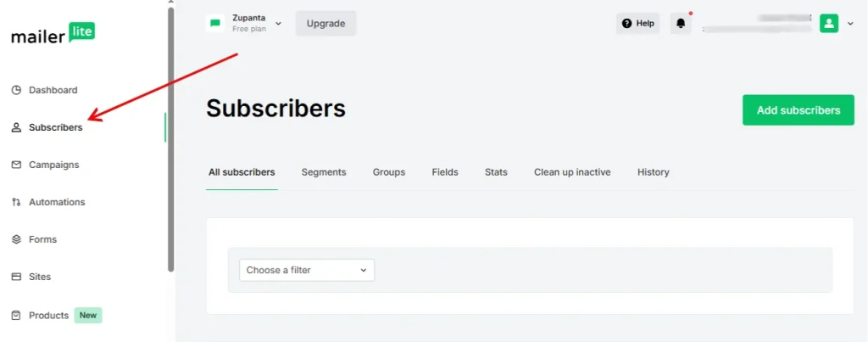Open the Clean up inactive tab

coord(572,172)
